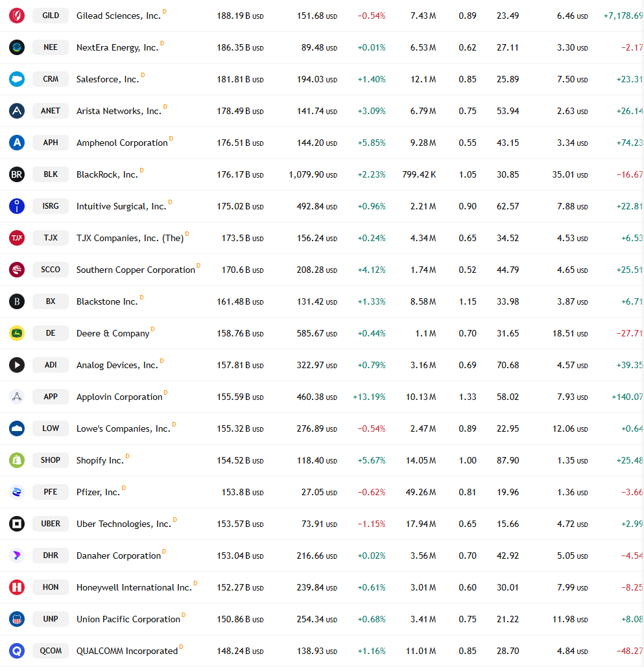Click the Honeywell H logo icon
The width and height of the screenshot is (644, 667).
point(17,587)
